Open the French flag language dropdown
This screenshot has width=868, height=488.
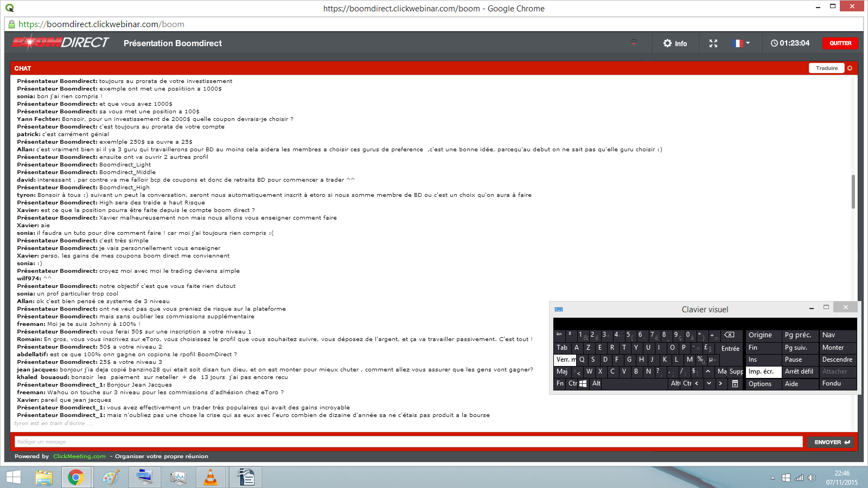pyautogui.click(x=741, y=43)
